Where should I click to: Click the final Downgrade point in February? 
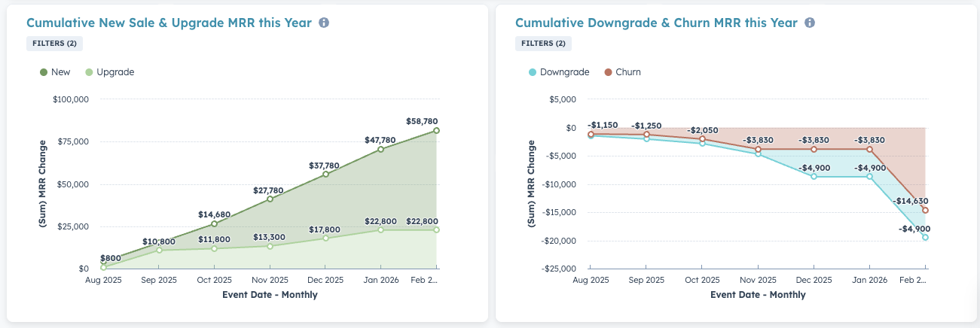[925, 238]
